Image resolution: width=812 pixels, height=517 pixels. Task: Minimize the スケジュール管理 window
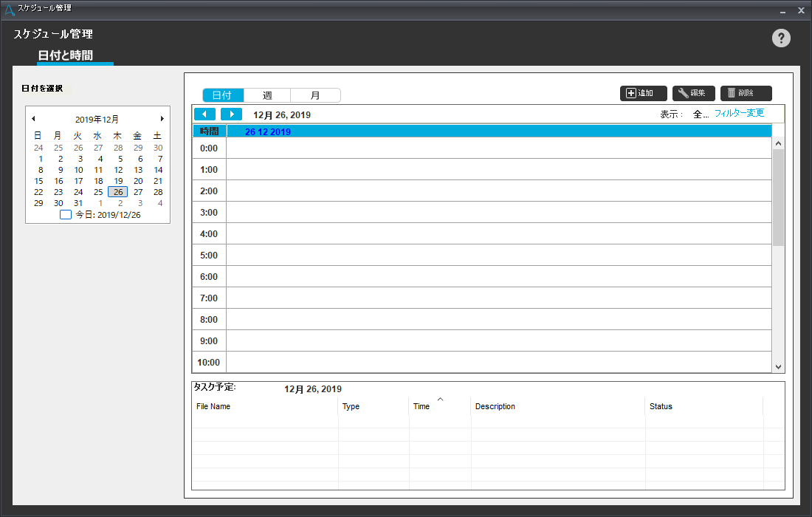782,10
